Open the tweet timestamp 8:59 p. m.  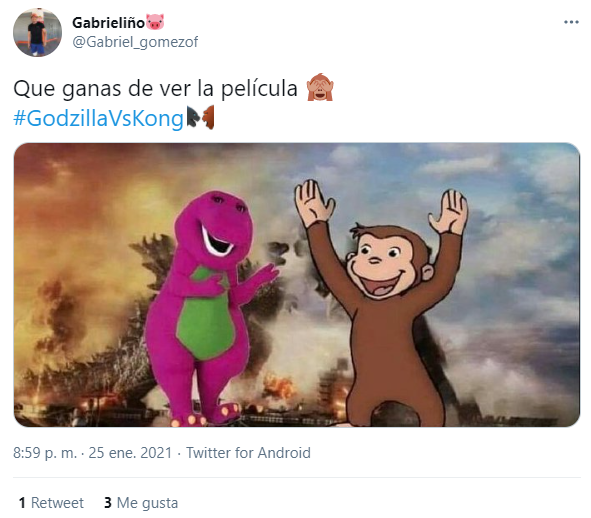45,453
